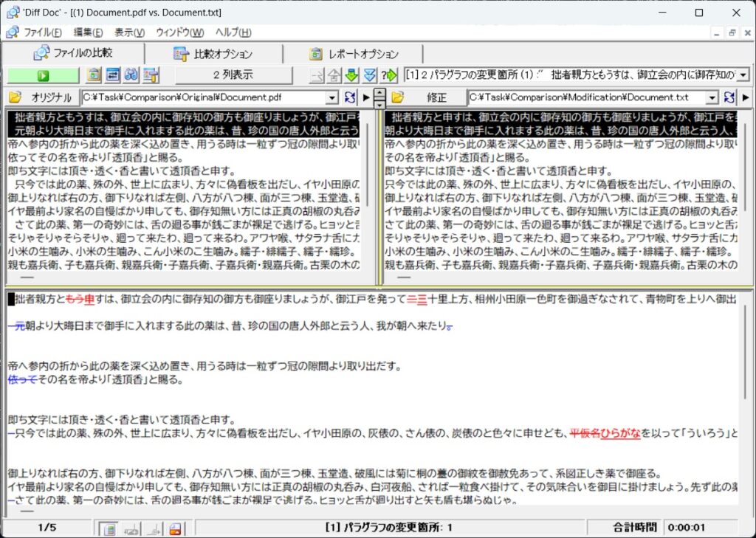
Task: Click the Diff Doc title bar icon
Action: 13,12
